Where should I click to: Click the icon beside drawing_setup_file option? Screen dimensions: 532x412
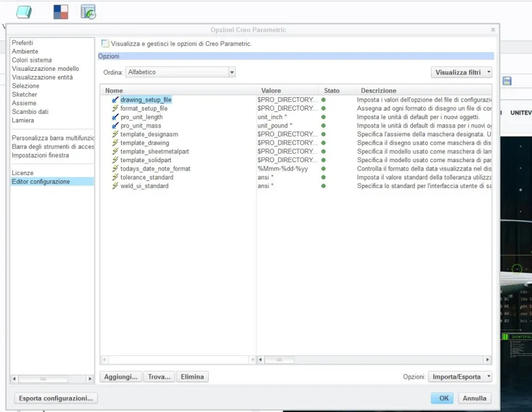[115, 100]
